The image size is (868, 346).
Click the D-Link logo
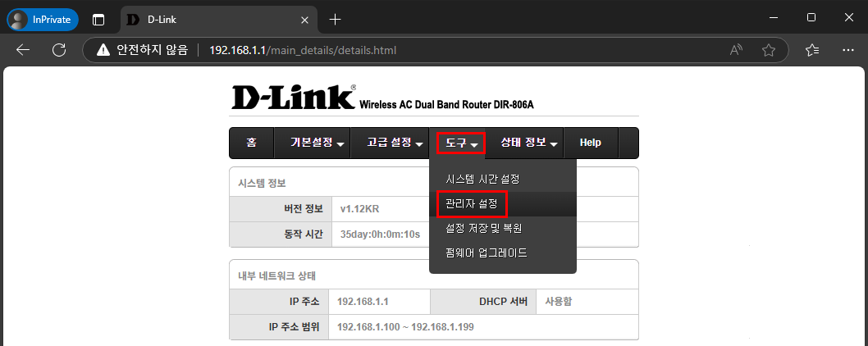pyautogui.click(x=293, y=98)
